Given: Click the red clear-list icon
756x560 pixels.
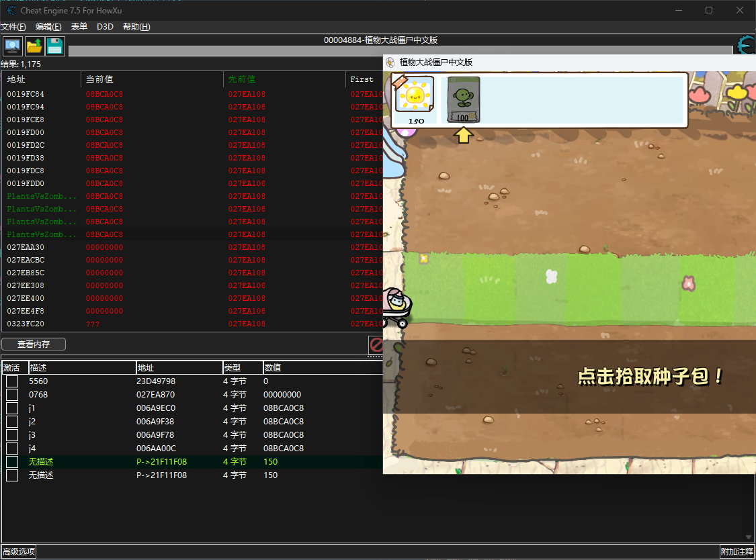Looking at the screenshot, I should [x=376, y=345].
